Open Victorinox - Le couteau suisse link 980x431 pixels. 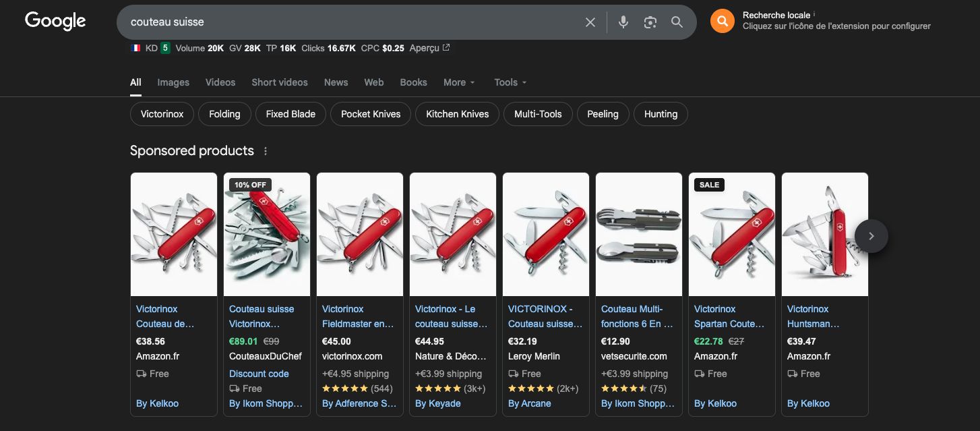(451, 316)
